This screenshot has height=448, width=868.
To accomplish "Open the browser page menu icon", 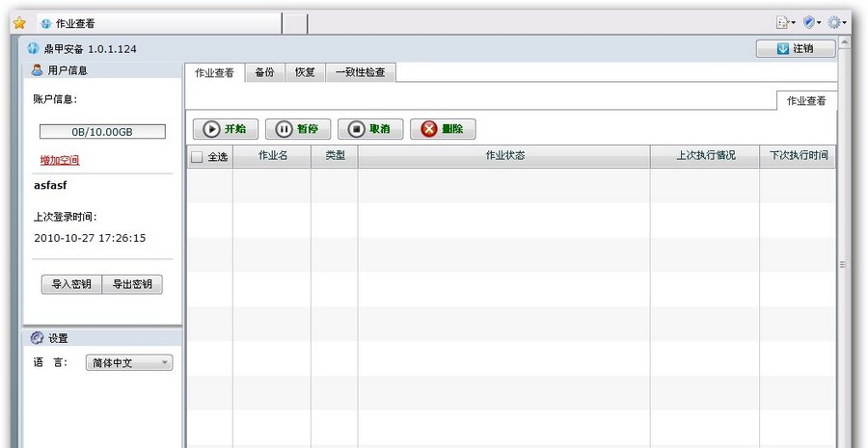I will (x=786, y=23).
